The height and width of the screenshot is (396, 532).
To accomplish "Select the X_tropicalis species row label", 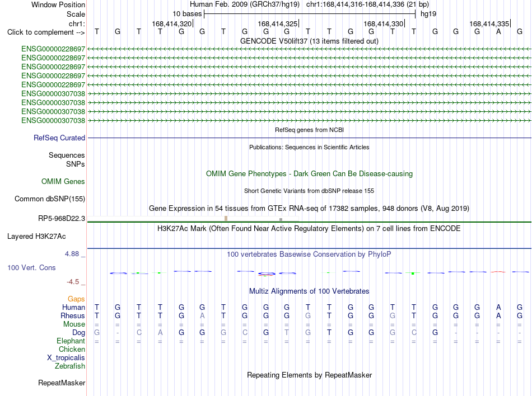I will (x=66, y=358).
